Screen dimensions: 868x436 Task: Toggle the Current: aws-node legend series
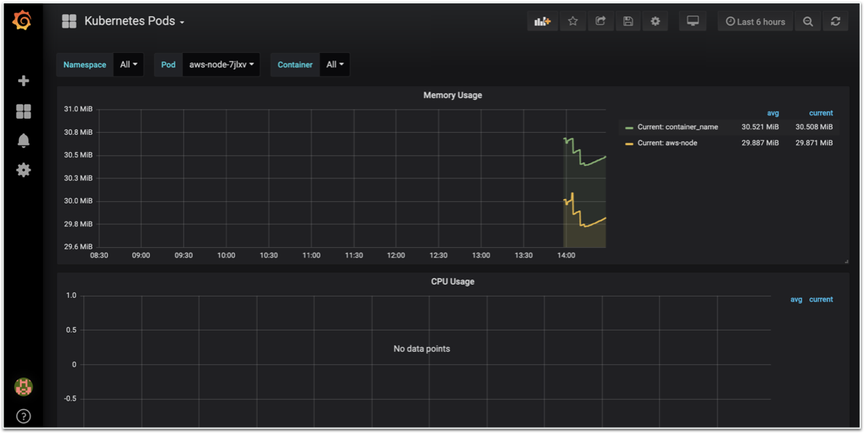click(667, 143)
